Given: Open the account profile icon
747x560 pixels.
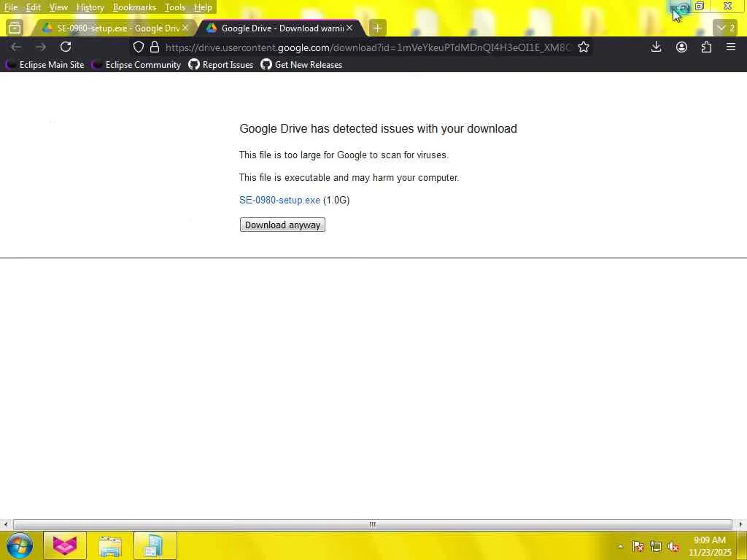Looking at the screenshot, I should click(681, 47).
